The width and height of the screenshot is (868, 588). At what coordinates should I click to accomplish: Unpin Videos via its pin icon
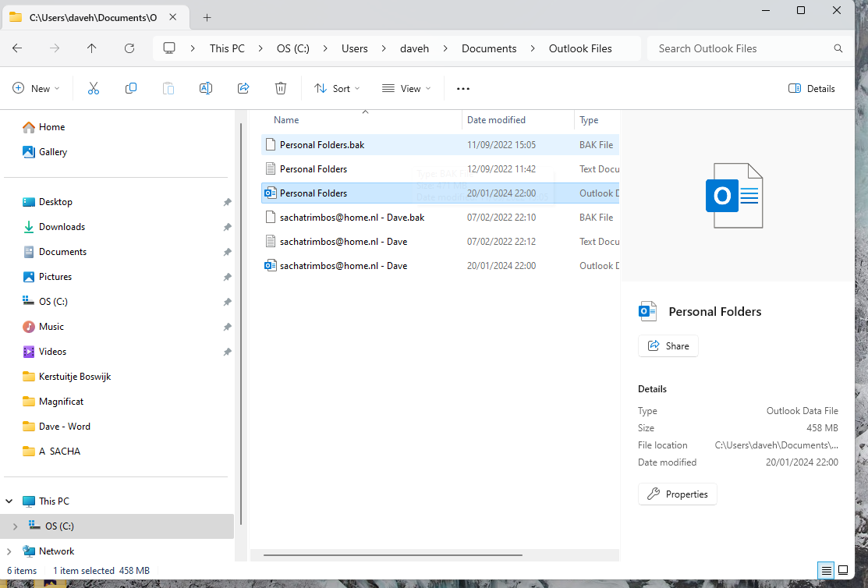(x=227, y=352)
